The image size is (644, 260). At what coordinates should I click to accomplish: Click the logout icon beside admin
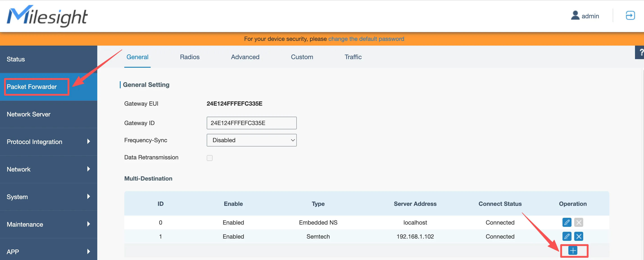pos(630,16)
